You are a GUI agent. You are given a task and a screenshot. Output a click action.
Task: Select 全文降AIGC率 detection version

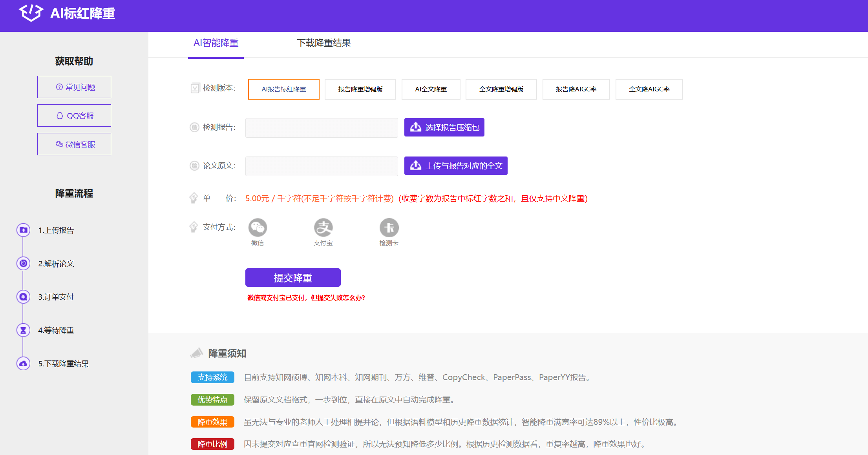tap(649, 89)
